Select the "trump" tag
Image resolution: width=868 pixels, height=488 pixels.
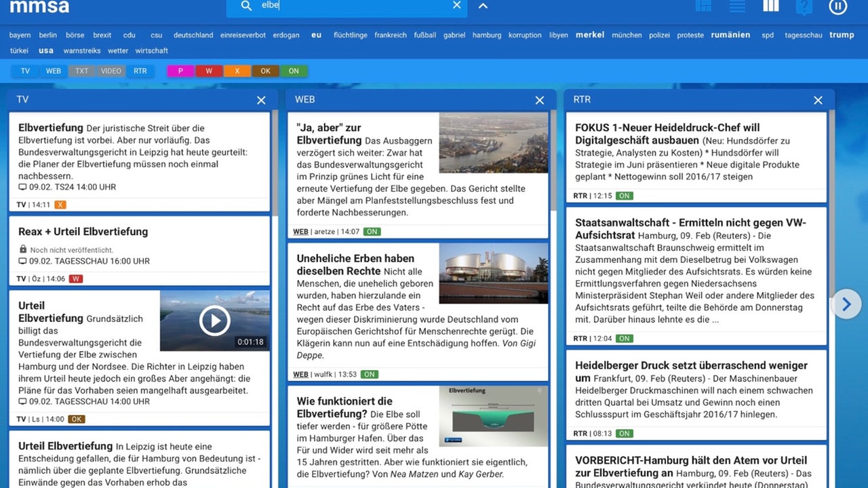pyautogui.click(x=842, y=35)
